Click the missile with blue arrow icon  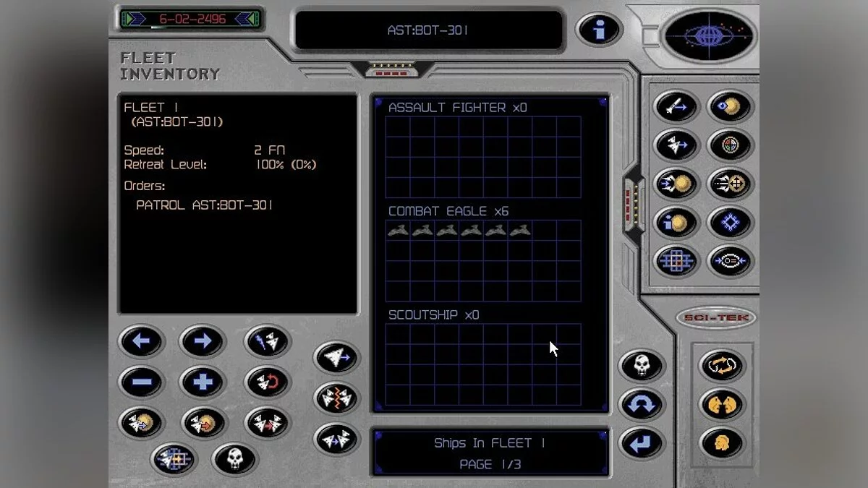point(676,107)
